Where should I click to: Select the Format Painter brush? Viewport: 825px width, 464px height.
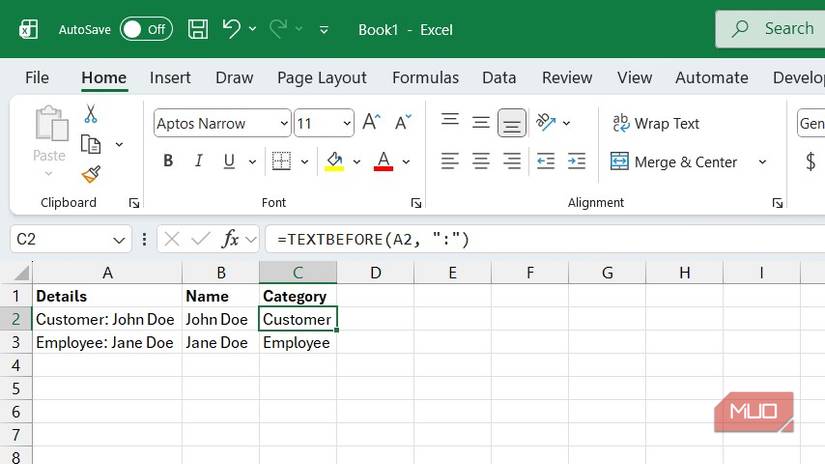tap(91, 174)
